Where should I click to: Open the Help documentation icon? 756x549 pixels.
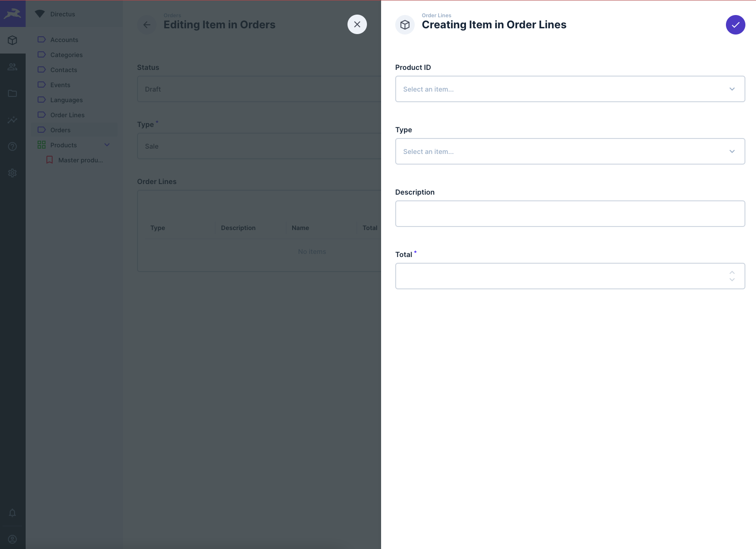tap(13, 146)
